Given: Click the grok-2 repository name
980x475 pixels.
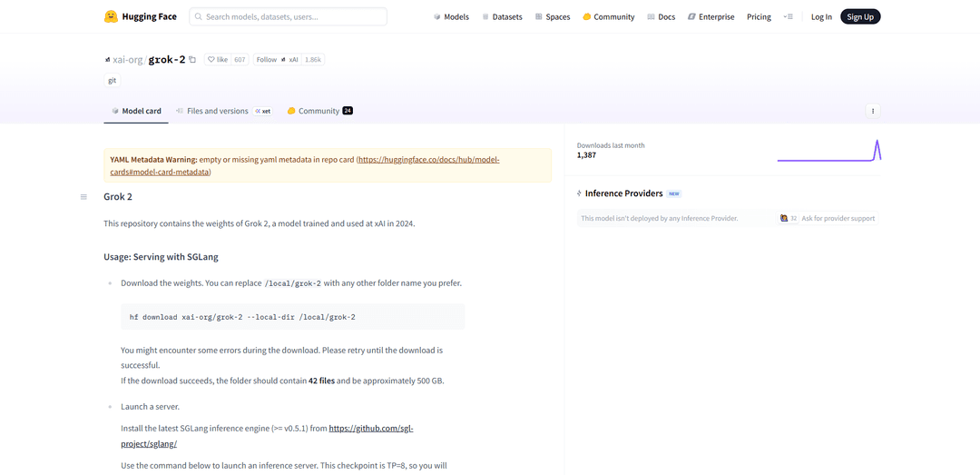Looking at the screenshot, I should [167, 59].
